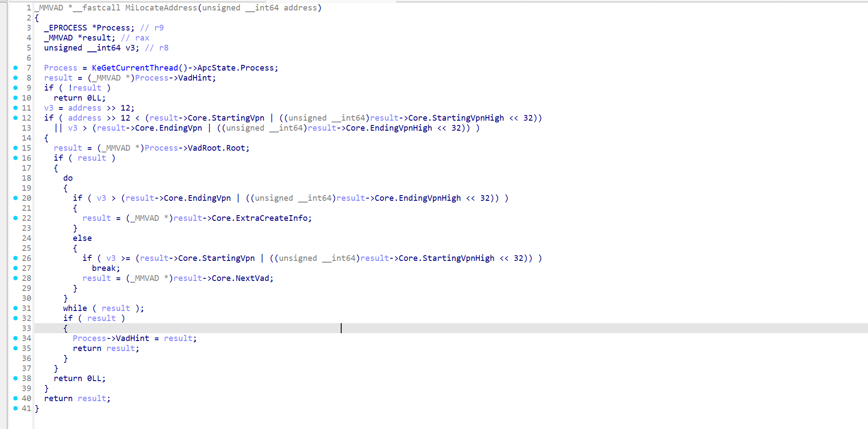Toggle breakpoint dot on line 40
The image size is (868, 429).
coord(16,399)
